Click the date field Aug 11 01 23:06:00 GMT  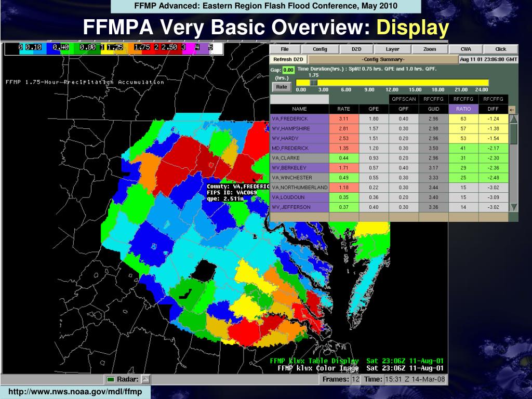point(488,59)
